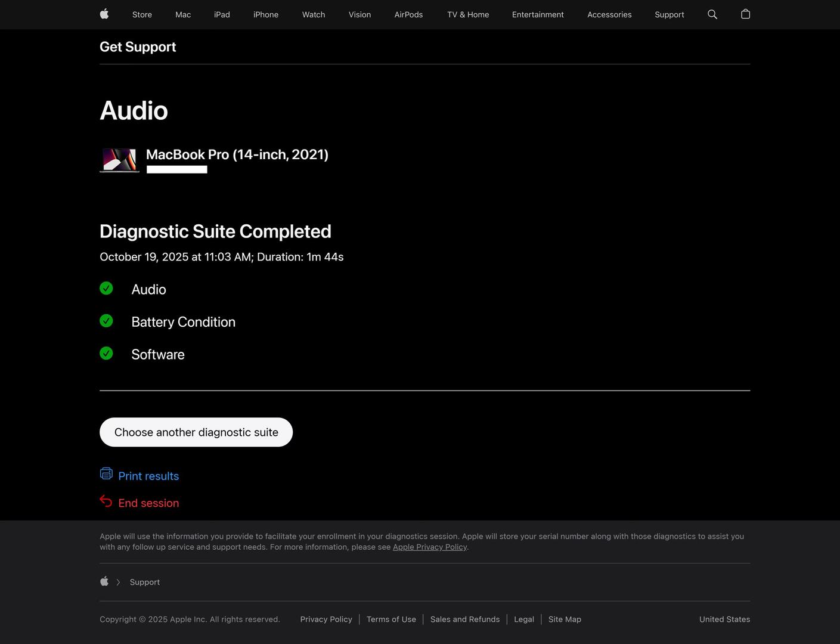This screenshot has height=644, width=840.
Task: Open the AirPods navigation item
Action: click(x=408, y=14)
